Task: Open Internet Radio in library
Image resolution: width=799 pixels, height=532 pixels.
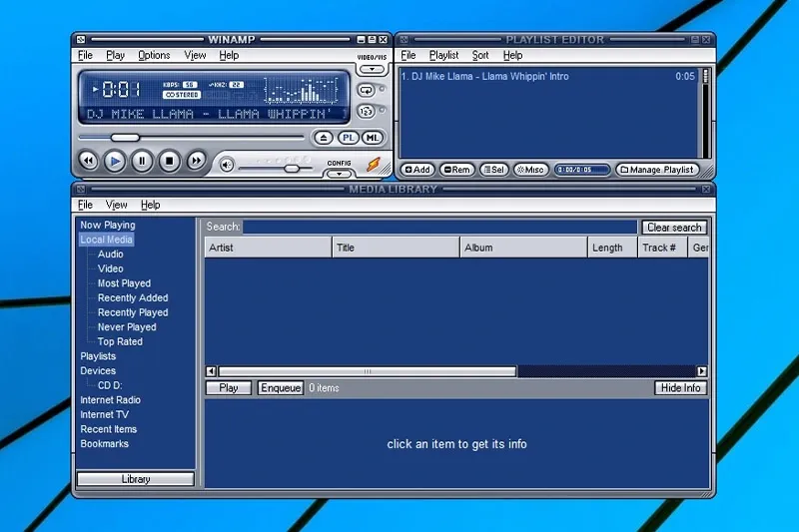Action: (110, 400)
